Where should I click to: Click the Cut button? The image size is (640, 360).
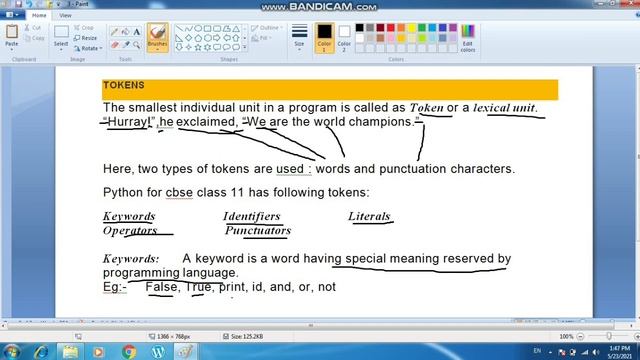pyautogui.click(x=33, y=28)
